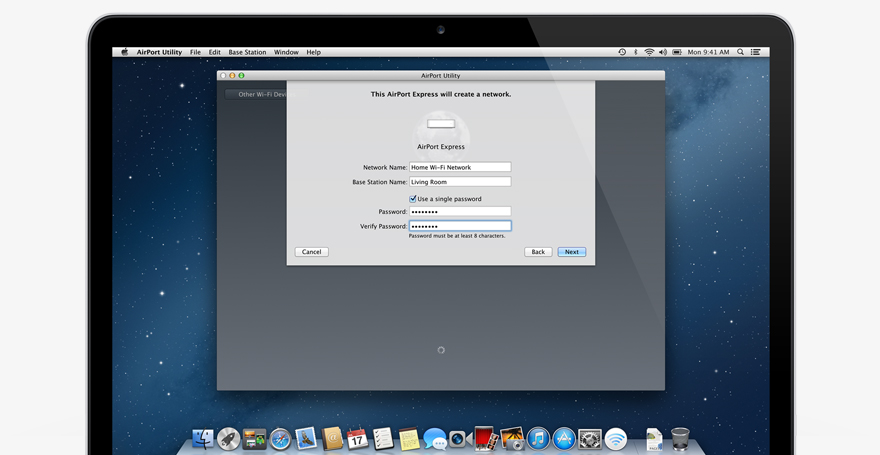The image size is (880, 455).
Task: Open the document stack in Dock
Action: pos(654,439)
